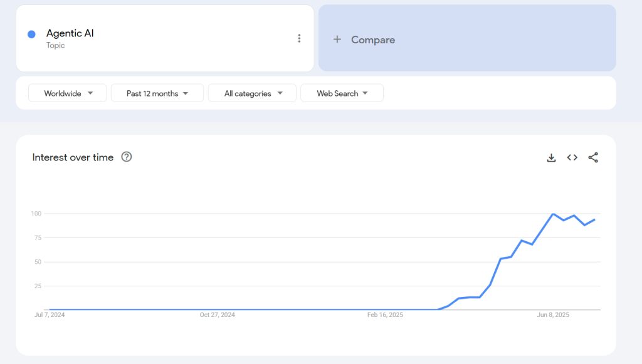Click the Compare plus icon
Viewport: 642px width, 364px height.
click(337, 39)
